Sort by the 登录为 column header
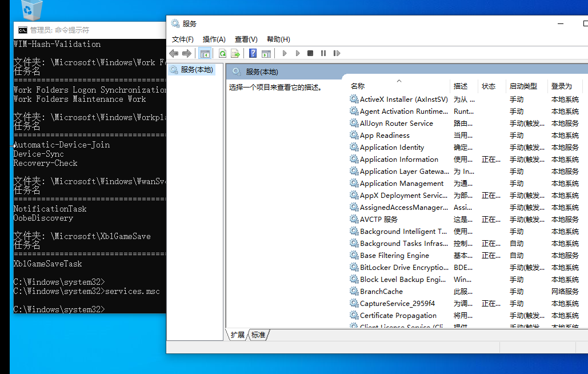The image size is (588, 374). point(565,86)
